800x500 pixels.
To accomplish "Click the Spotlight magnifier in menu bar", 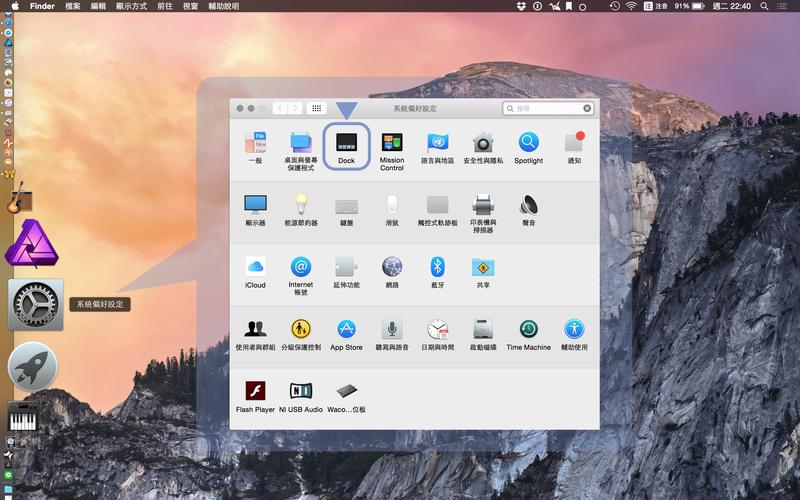I will tap(764, 6).
